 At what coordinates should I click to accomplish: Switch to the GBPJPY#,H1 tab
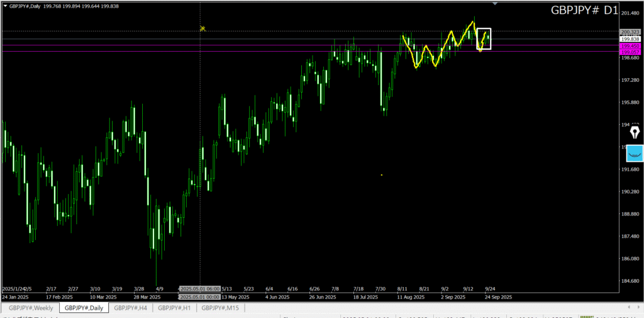point(174,308)
